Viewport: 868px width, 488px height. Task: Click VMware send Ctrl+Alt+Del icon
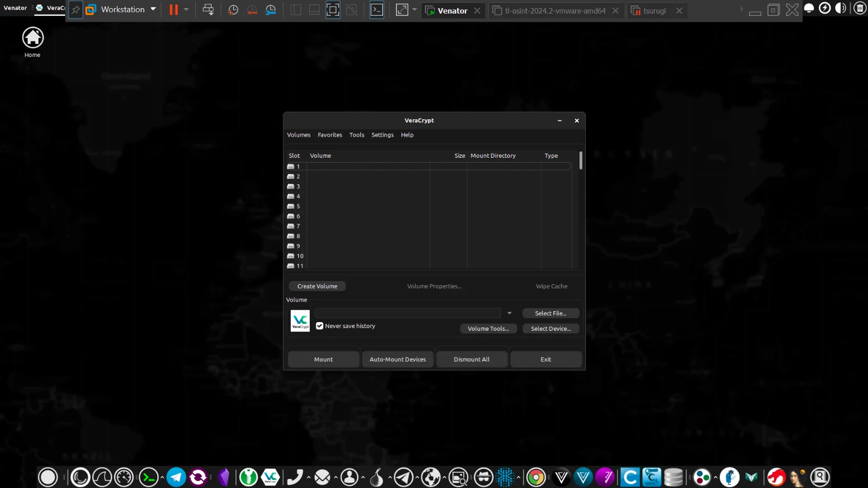(208, 10)
